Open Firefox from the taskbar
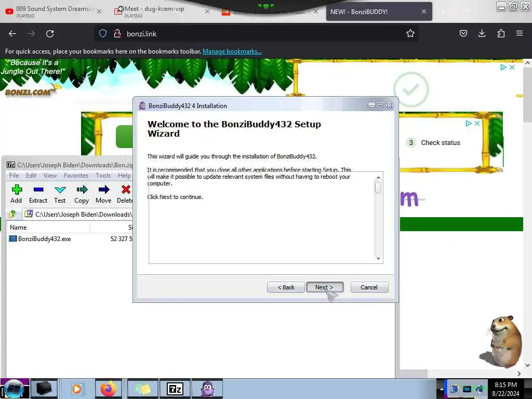 click(108, 389)
